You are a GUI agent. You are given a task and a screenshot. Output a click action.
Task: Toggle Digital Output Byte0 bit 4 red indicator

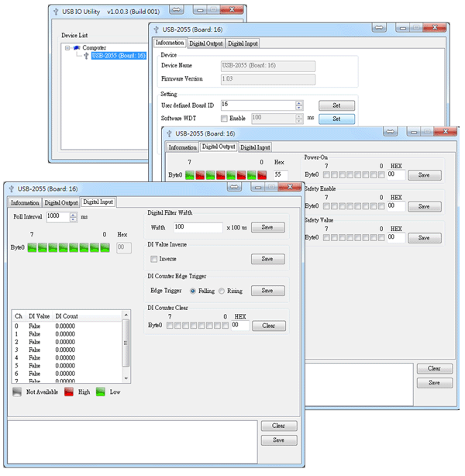point(221,175)
